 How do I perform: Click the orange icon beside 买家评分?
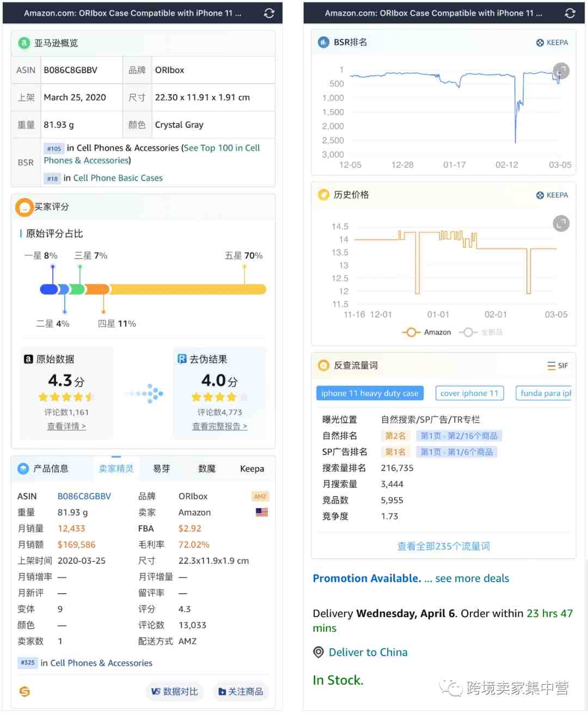[24, 207]
